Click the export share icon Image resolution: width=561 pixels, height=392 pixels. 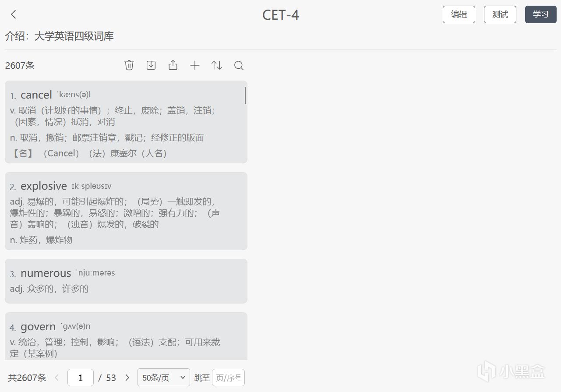[x=173, y=65]
